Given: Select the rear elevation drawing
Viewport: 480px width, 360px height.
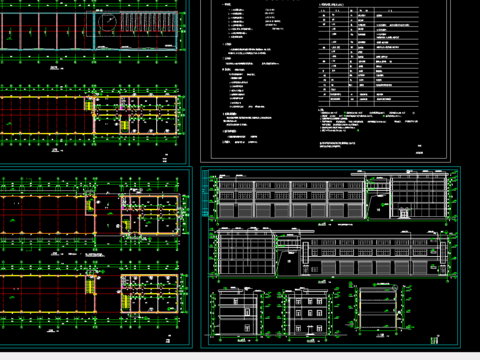Looking at the screenshot, I should point(333,252).
